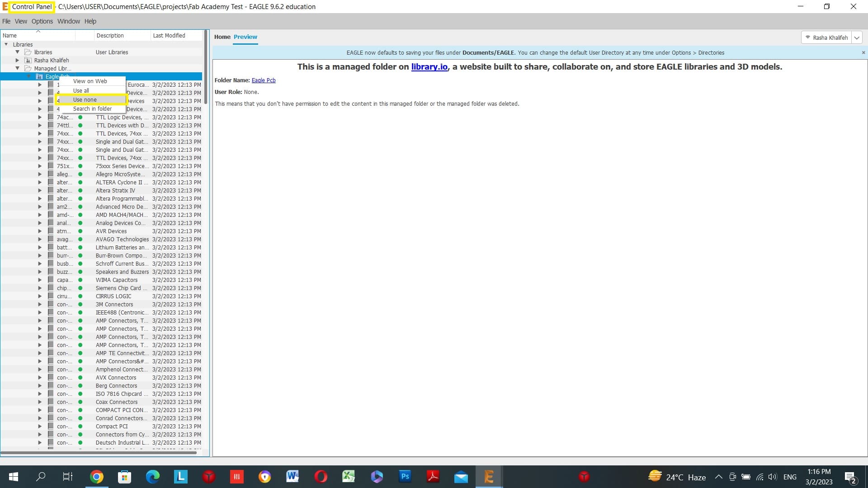Open the Window menu
Viewport: 868px width, 488px height.
click(68, 21)
